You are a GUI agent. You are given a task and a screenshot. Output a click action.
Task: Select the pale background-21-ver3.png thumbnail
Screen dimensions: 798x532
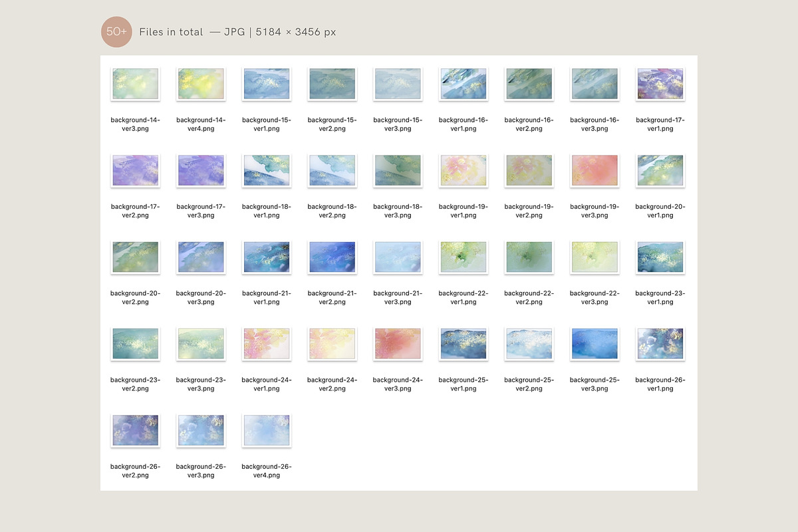(398, 257)
